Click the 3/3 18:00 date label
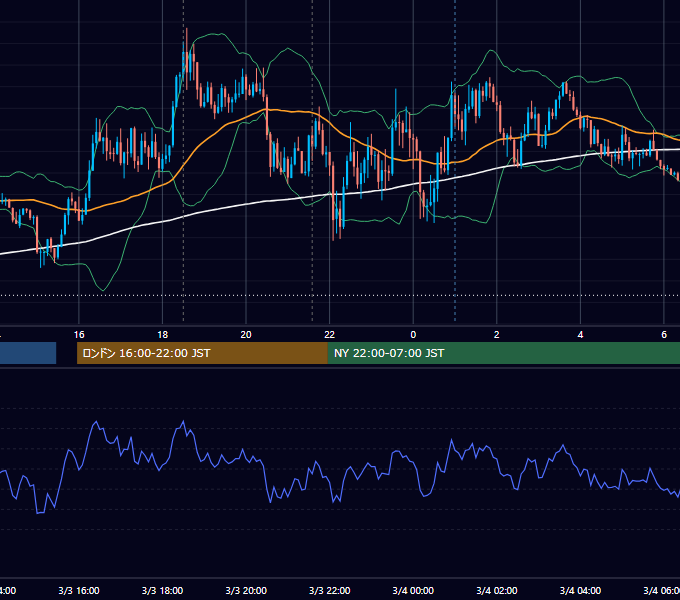 [163, 590]
